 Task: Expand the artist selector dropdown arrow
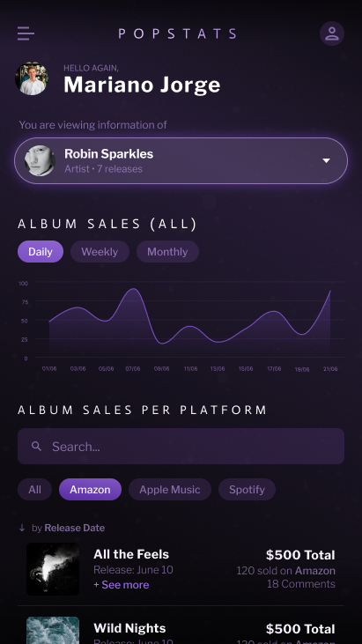(x=326, y=160)
